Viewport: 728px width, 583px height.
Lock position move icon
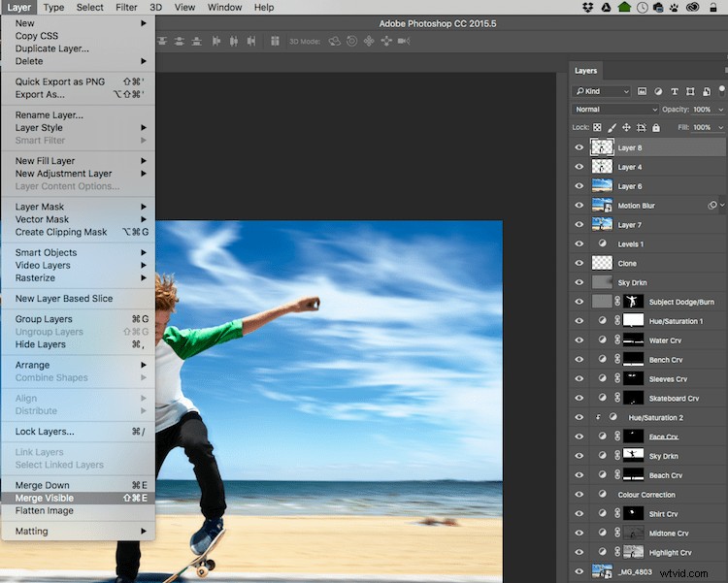[x=626, y=128]
